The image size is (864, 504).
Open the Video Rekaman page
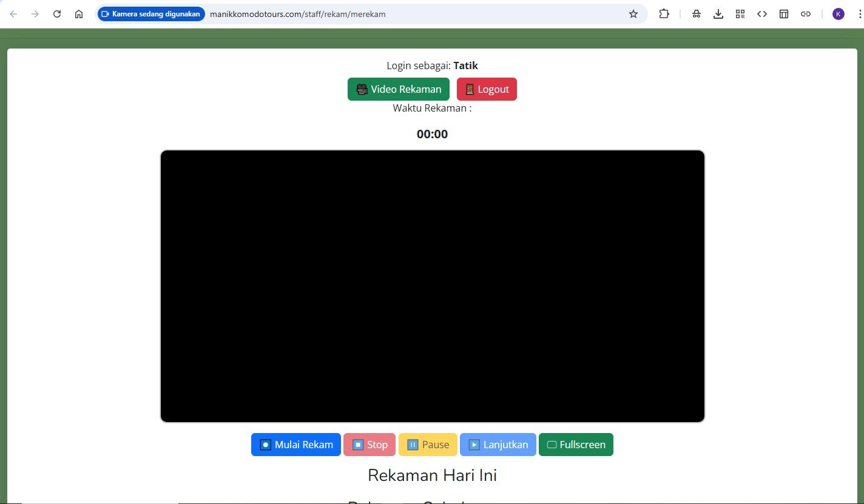[398, 89]
